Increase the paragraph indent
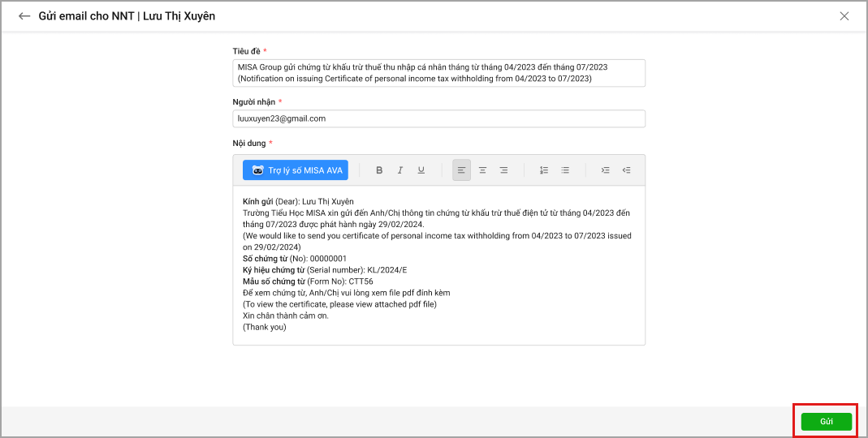Viewport: 868px width, 438px height. (605, 170)
